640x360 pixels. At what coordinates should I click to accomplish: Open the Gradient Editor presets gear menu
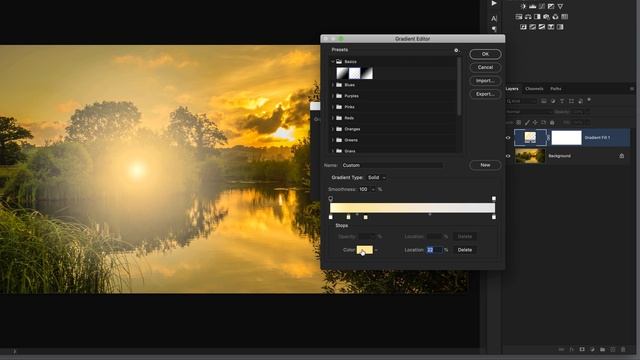456,50
